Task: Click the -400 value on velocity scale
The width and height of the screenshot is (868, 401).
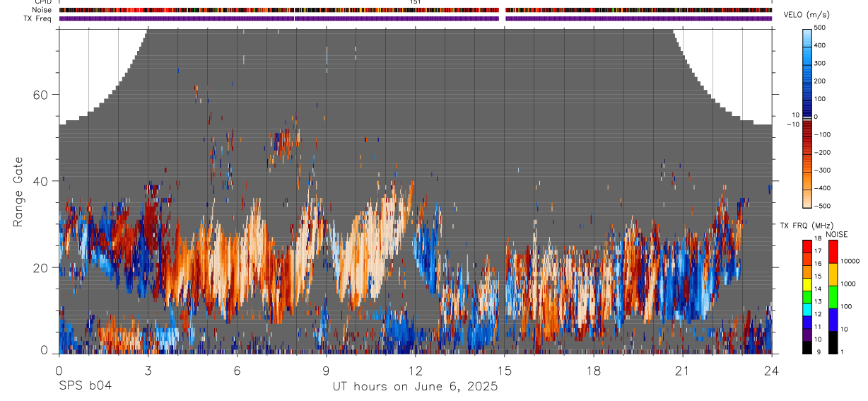Action: (x=822, y=189)
